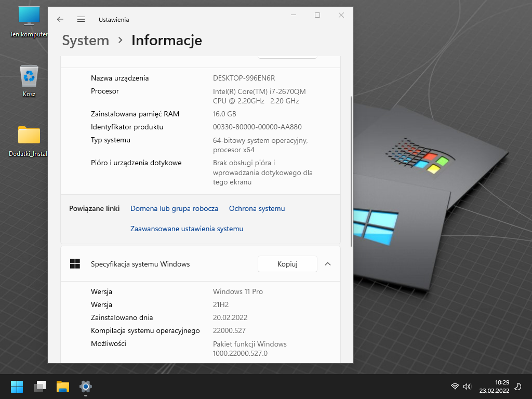This screenshot has width=532, height=399.
Task: Collapse the Specyfikacja systemu Windows section
Action: coord(328,264)
